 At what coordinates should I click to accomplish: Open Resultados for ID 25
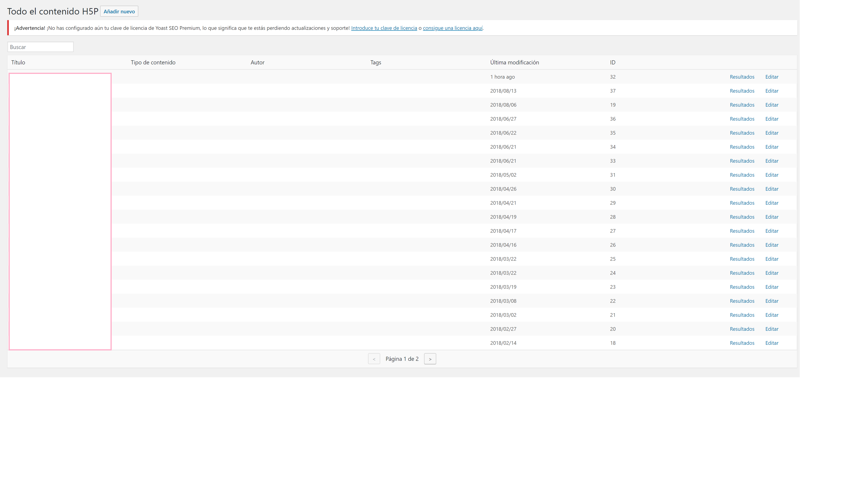coord(742,259)
